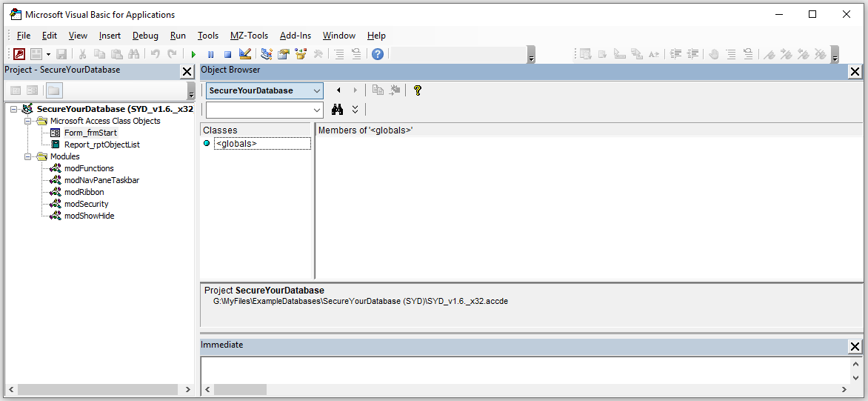
Task: Open the Properties Window toolbar icon
Action: (284, 53)
